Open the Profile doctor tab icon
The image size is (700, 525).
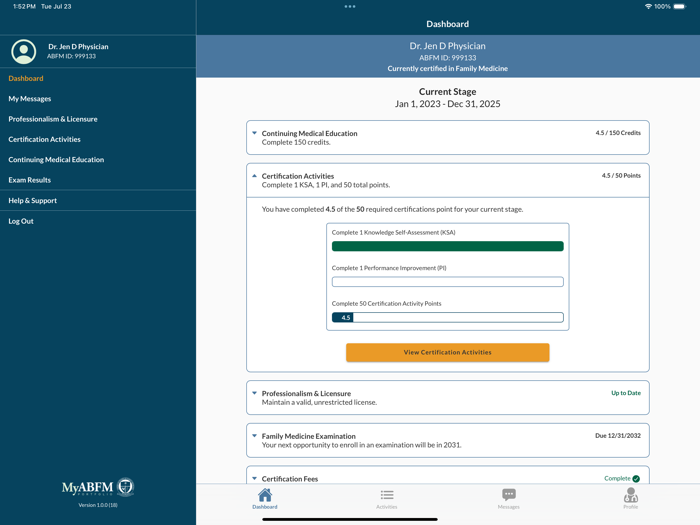(630, 495)
